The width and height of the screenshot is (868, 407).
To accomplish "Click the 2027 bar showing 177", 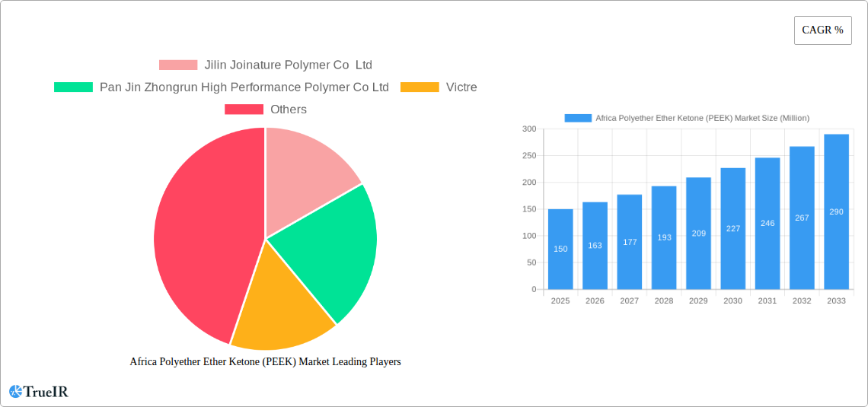I will point(630,242).
